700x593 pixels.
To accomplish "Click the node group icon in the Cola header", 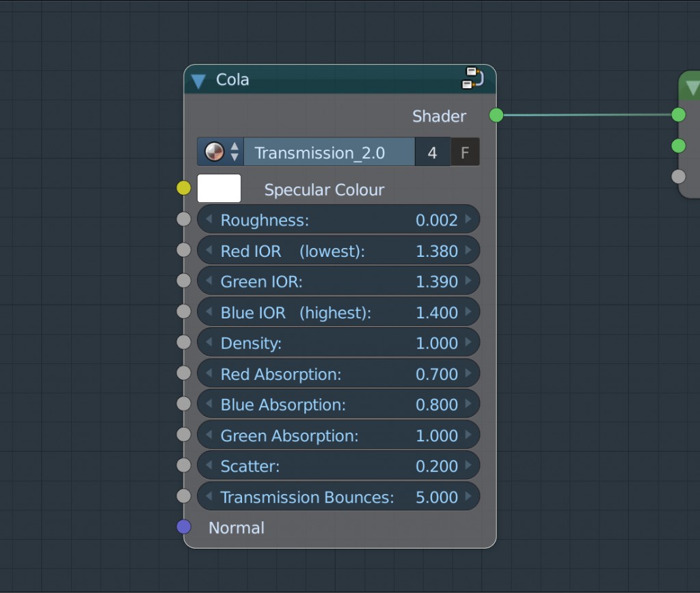I will click(x=473, y=79).
